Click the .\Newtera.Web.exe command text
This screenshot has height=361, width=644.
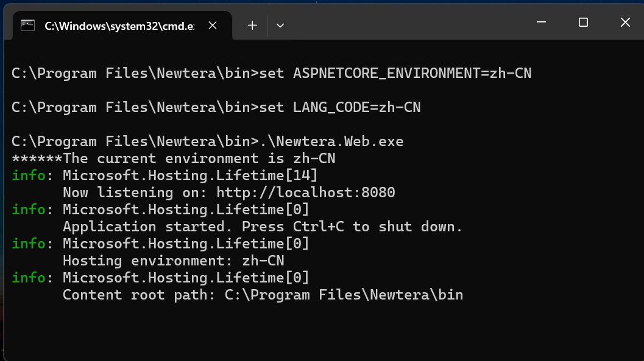(331, 141)
